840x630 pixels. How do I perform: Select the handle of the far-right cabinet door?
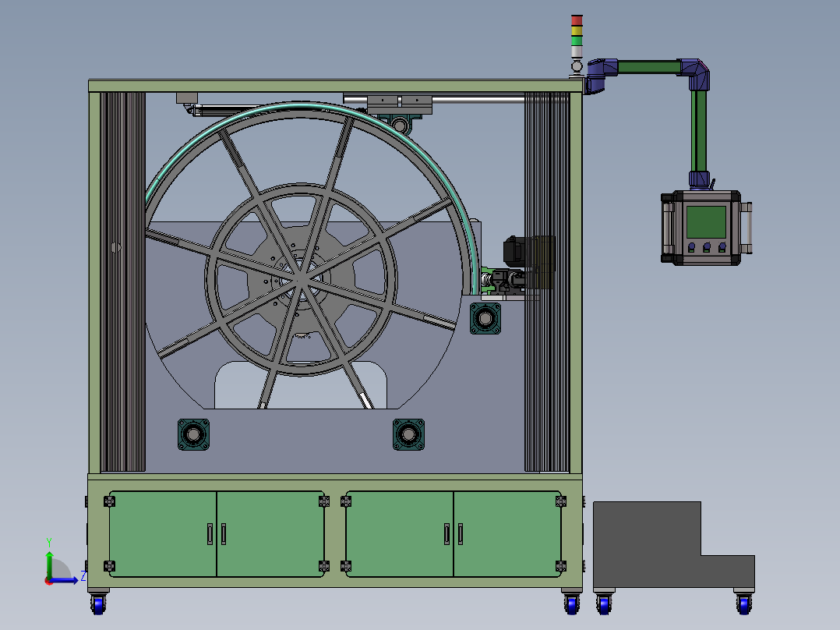461,534
